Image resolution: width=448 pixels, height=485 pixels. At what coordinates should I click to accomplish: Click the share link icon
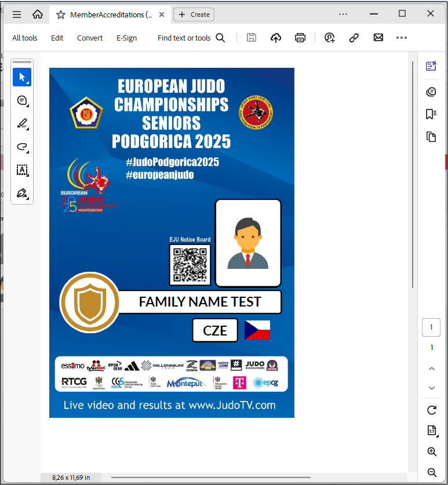pyautogui.click(x=354, y=38)
